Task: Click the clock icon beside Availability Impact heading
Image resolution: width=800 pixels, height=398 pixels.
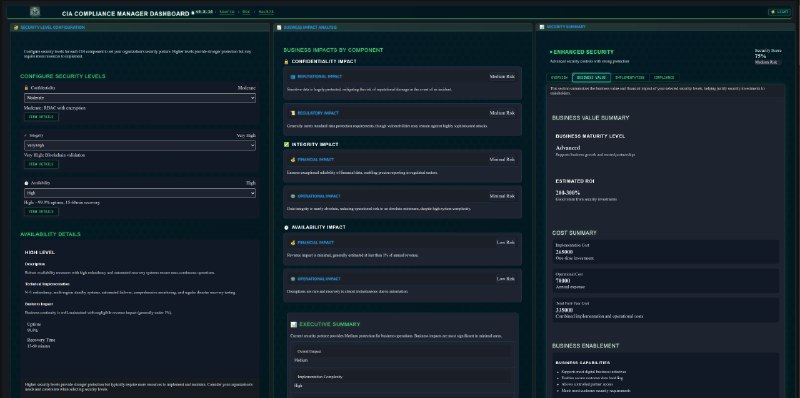Action: (286, 228)
